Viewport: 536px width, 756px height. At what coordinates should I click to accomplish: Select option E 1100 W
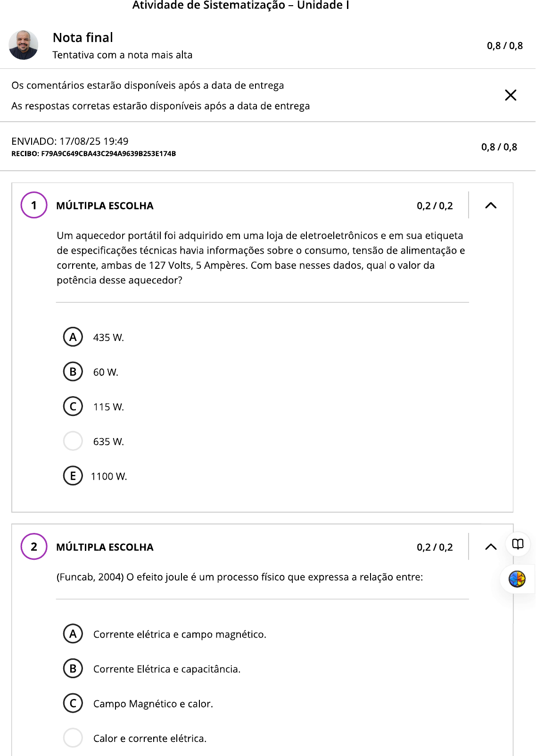click(73, 476)
